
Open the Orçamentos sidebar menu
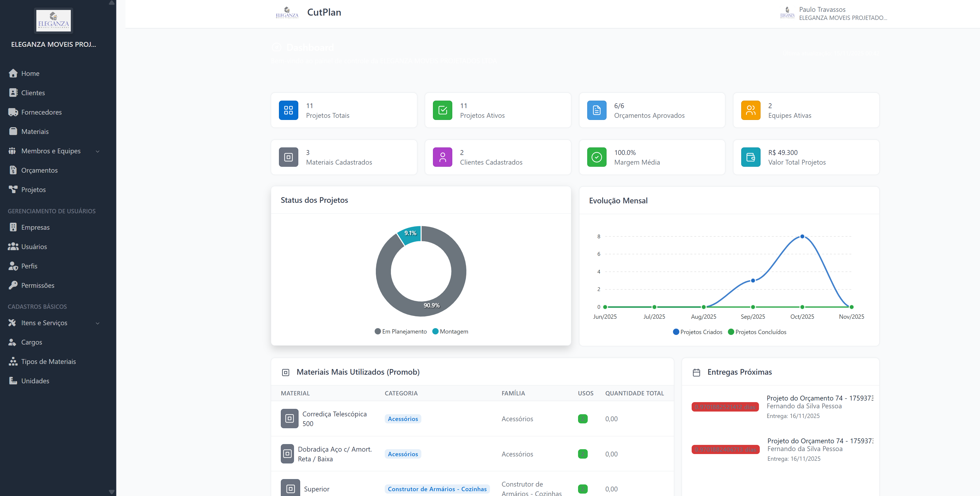[39, 170]
